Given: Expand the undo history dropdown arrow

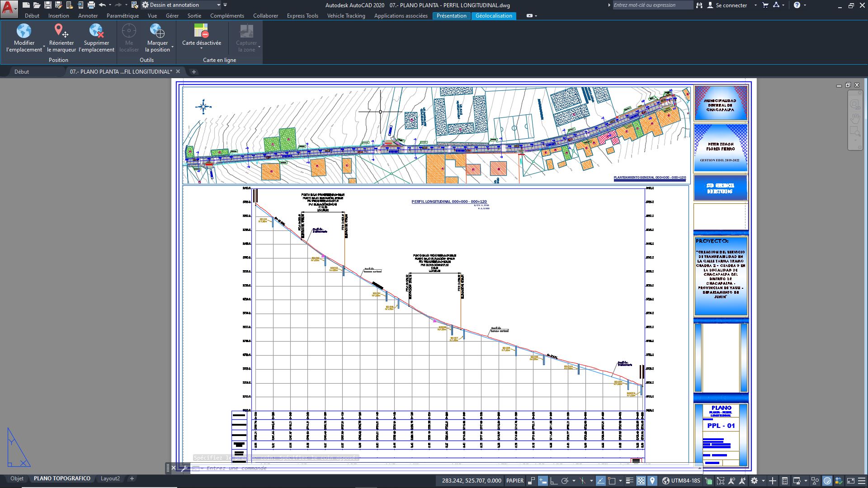Looking at the screenshot, I should pos(110,5).
